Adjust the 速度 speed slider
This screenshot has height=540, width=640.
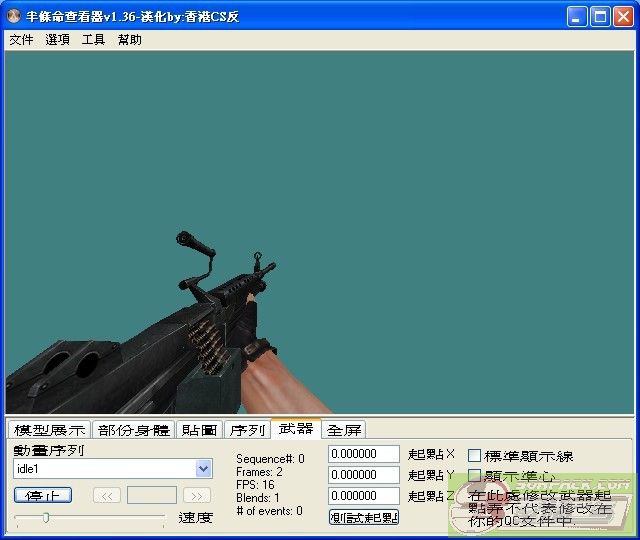pos(46,517)
